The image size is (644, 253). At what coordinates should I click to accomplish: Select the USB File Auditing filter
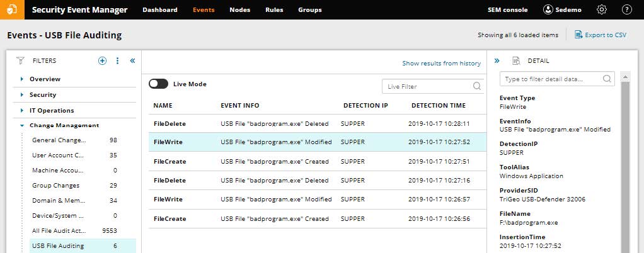[83, 246]
